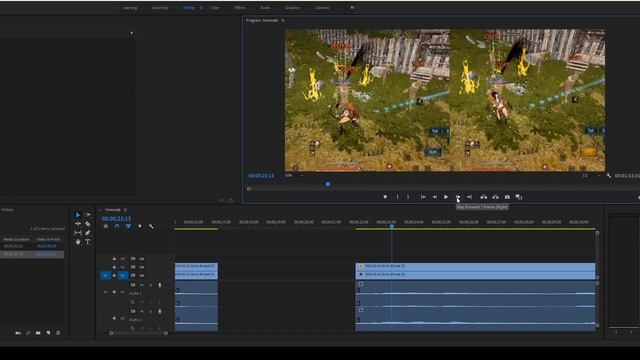
Task: Open Program Monitor settings wrench icon
Action: click(609, 176)
